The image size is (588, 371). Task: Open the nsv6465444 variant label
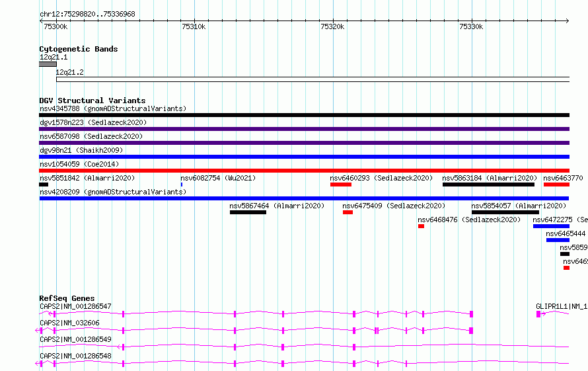tap(566, 233)
